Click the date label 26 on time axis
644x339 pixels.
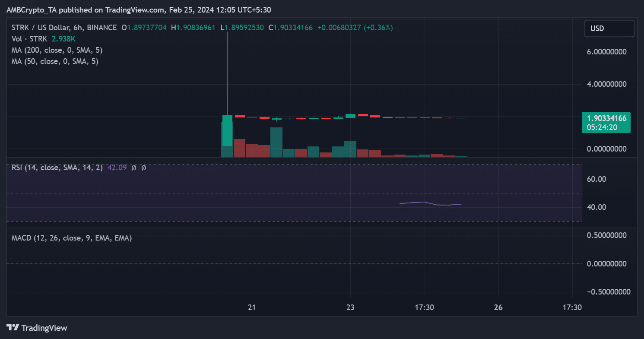point(498,307)
